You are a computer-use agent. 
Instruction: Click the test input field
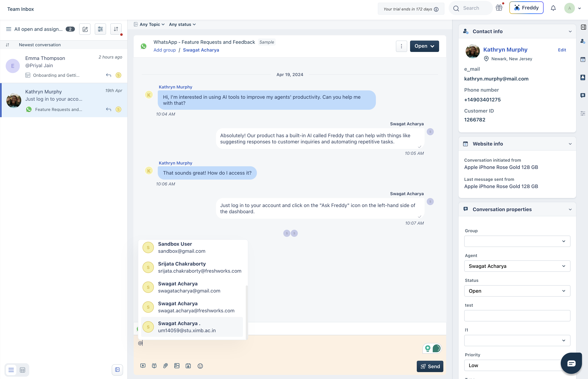[517, 316]
